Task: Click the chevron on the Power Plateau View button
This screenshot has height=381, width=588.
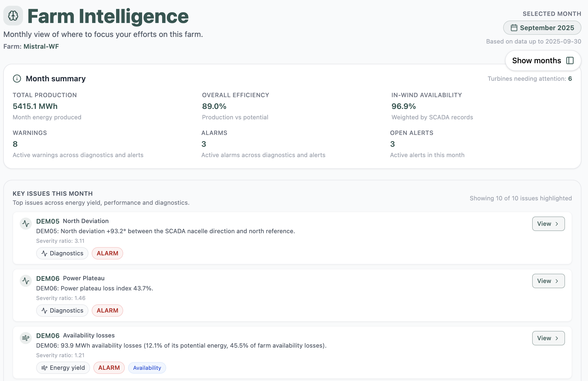Action: click(557, 281)
